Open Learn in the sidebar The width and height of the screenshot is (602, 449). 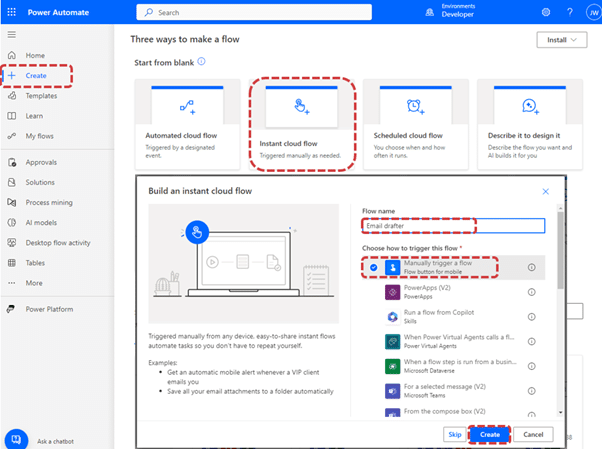click(34, 116)
